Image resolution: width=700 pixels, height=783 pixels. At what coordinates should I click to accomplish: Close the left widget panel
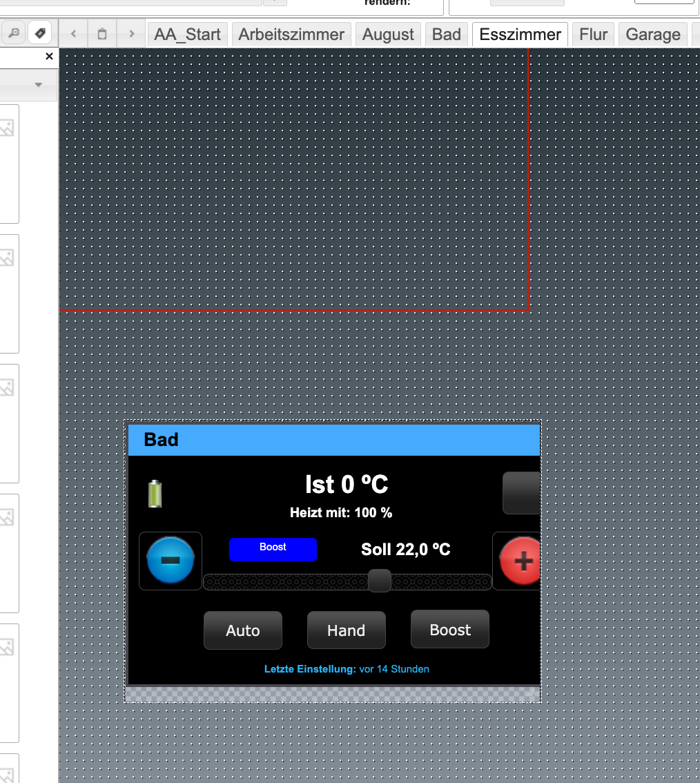pos(49,57)
